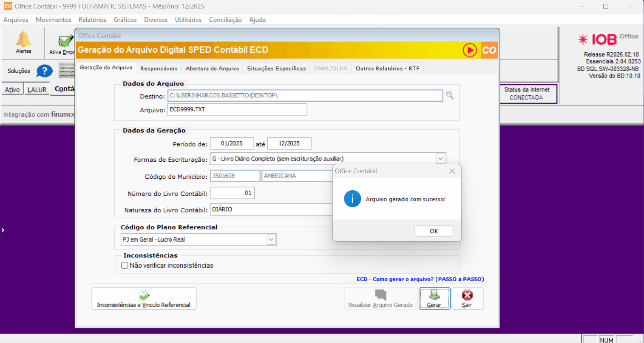This screenshot has height=343, width=644.
Task: Open the Situações Específicas tab
Action: (x=276, y=69)
